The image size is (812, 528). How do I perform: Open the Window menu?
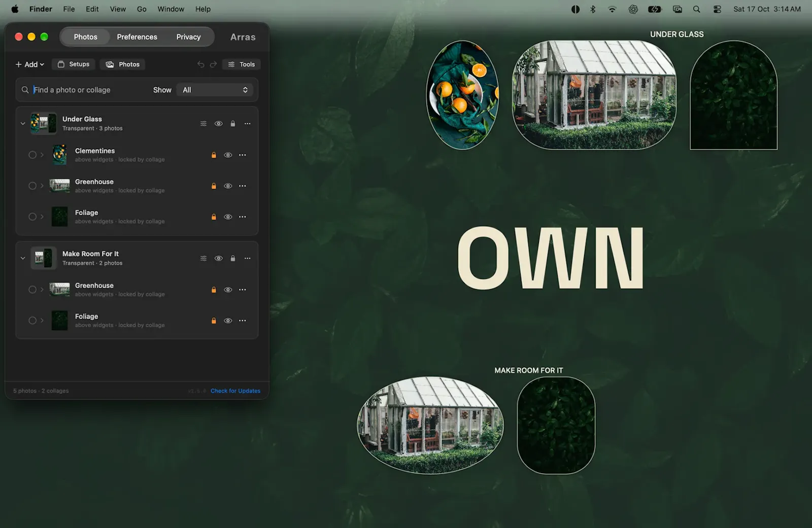coord(171,9)
